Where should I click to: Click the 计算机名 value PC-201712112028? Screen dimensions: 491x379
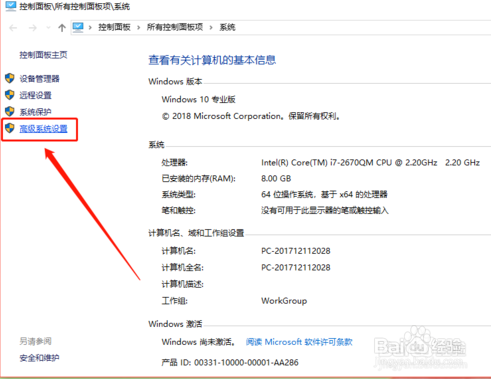coord(296,251)
